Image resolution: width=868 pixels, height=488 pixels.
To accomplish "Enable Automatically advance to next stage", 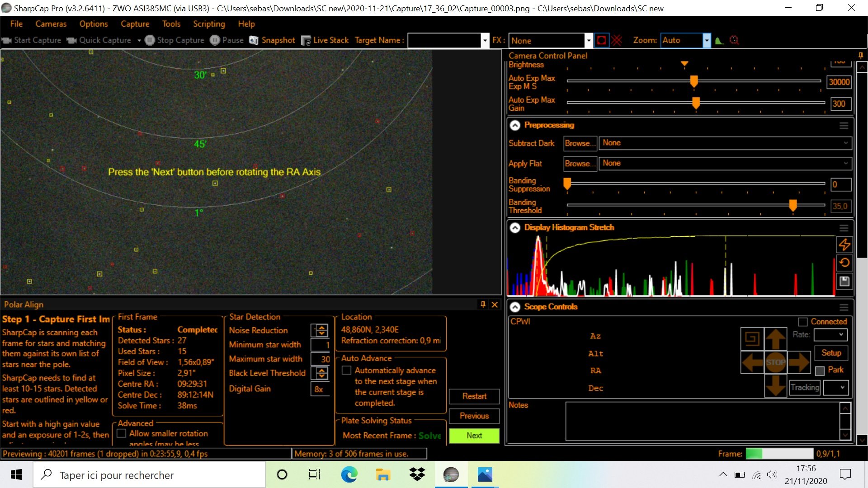I will click(347, 371).
